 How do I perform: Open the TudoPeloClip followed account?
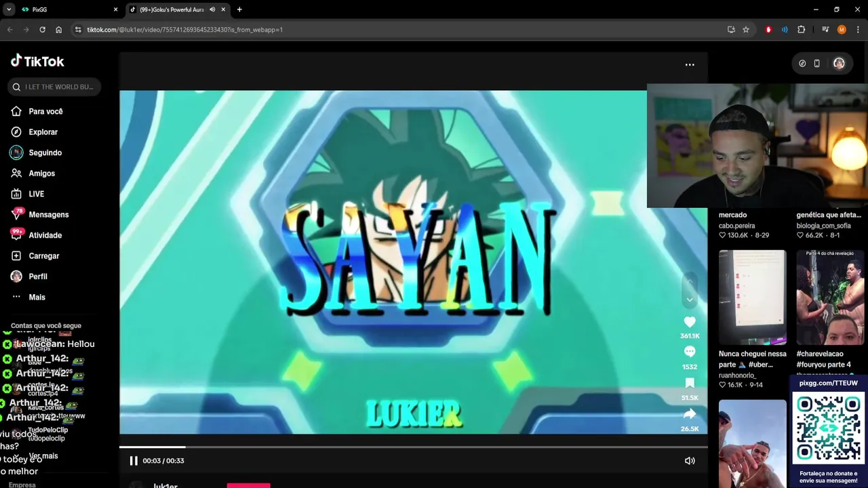47,434
